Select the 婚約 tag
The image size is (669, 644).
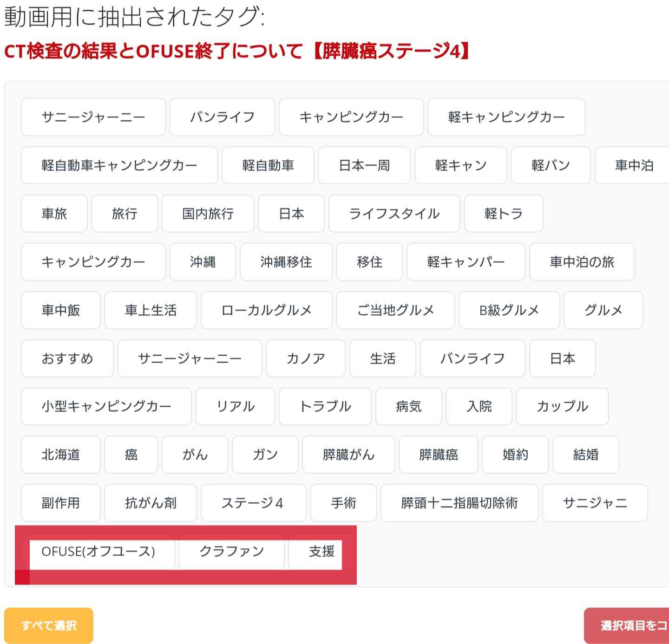pos(516,455)
